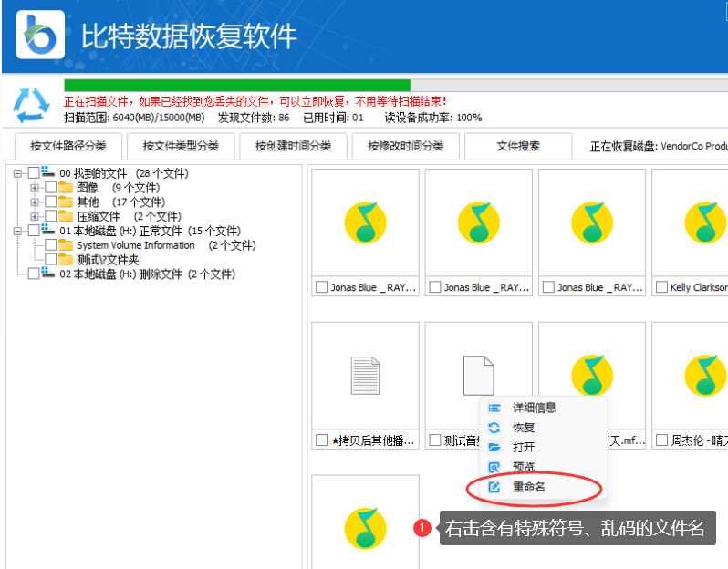Image resolution: width=728 pixels, height=569 pixels.
Task: Tick the ★拷贝后其他播 file checkbox
Action: (x=321, y=440)
